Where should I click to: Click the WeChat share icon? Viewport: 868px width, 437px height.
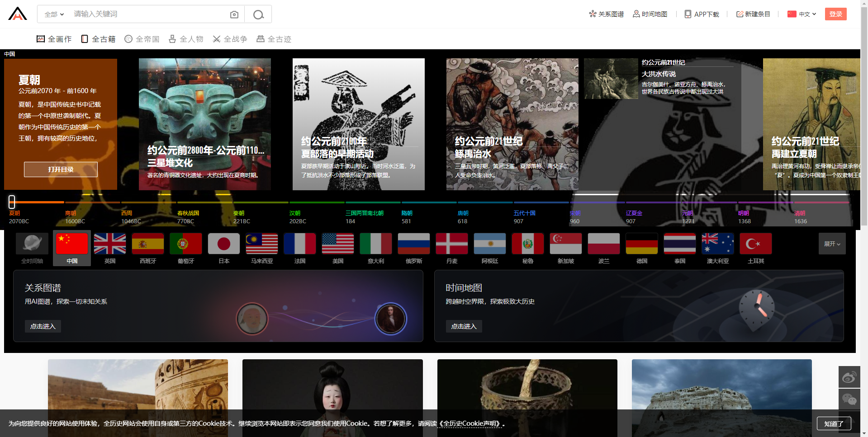coord(849,399)
